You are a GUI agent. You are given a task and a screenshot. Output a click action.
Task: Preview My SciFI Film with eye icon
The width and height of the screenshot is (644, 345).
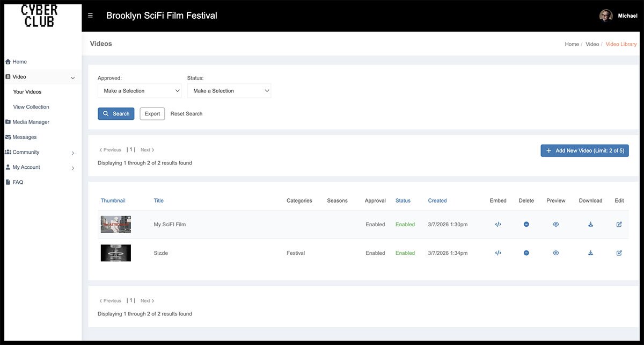coord(555,225)
